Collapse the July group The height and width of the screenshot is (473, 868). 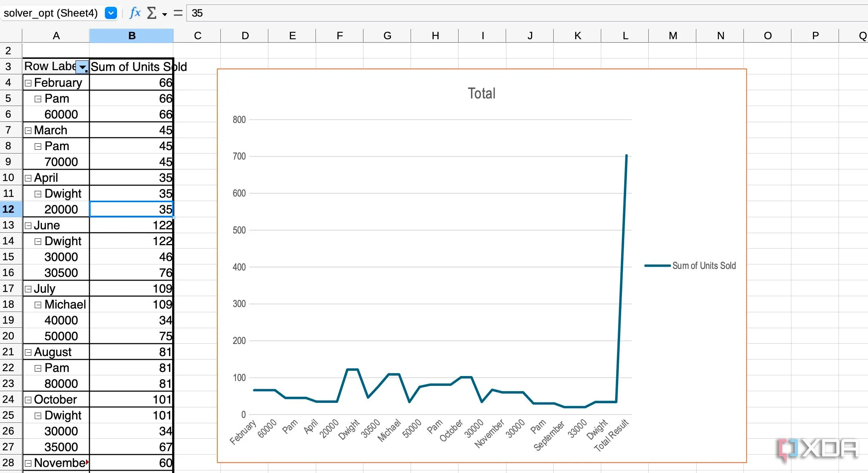tap(28, 289)
